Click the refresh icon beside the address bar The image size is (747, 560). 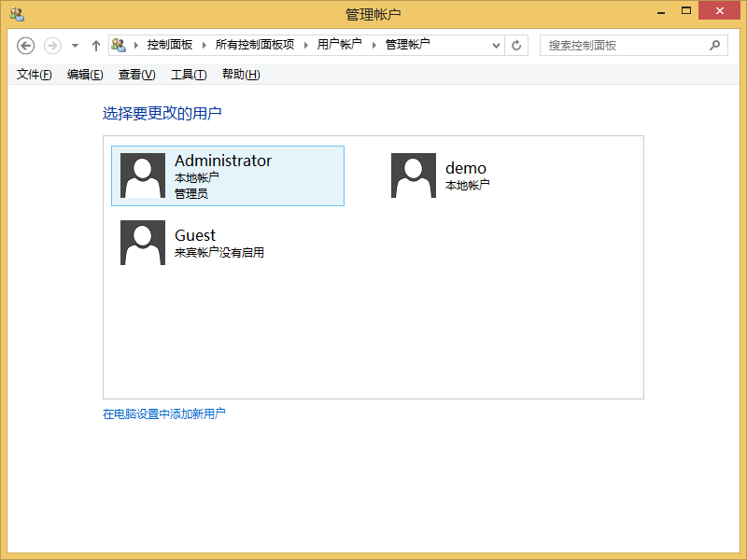(516, 45)
